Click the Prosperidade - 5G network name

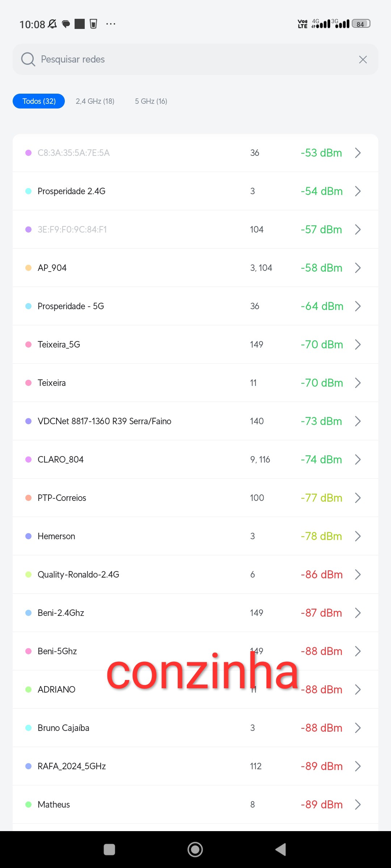pos(71,306)
